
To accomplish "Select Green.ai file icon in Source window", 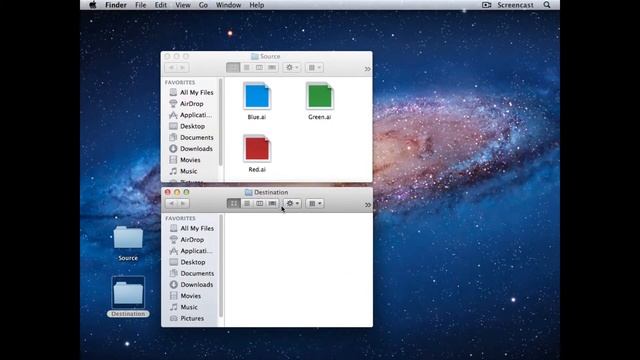I will coord(320,96).
